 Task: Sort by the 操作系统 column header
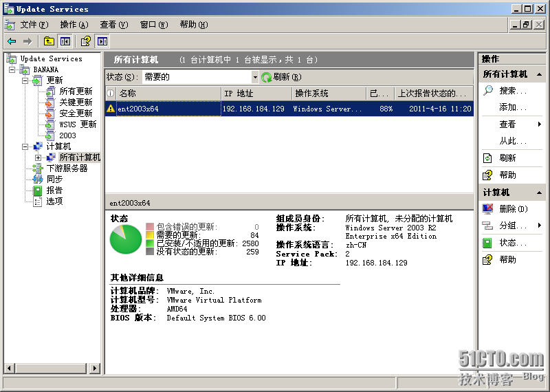329,94
